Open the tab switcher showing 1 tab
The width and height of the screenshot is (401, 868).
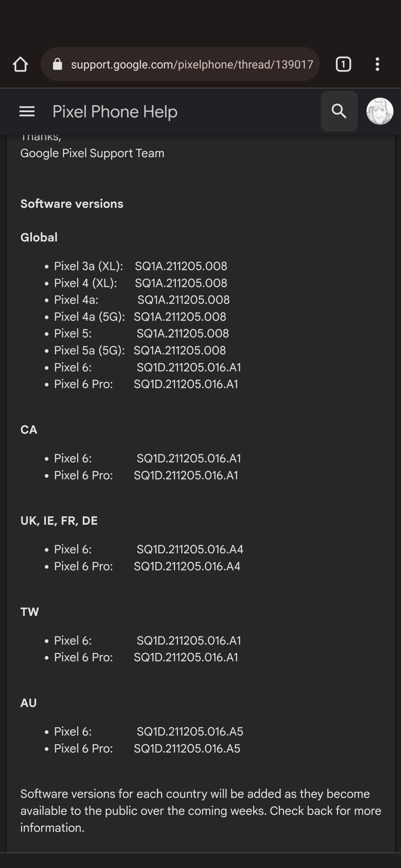point(343,64)
